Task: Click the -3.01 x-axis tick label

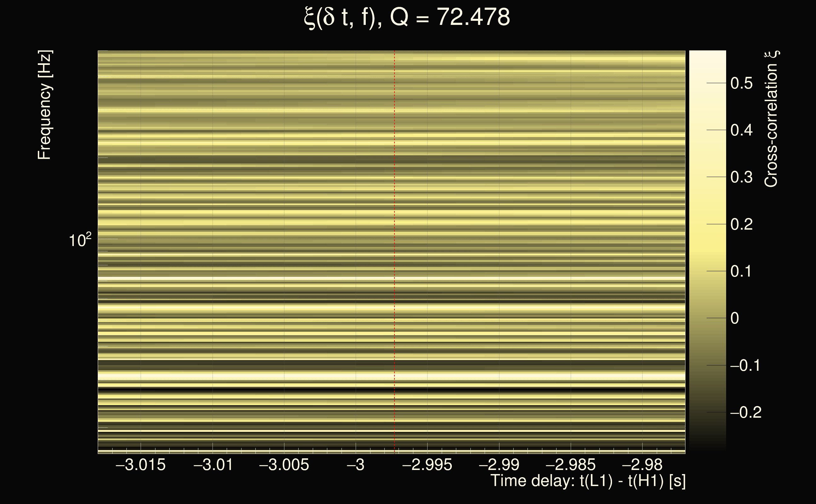Action: coord(213,465)
